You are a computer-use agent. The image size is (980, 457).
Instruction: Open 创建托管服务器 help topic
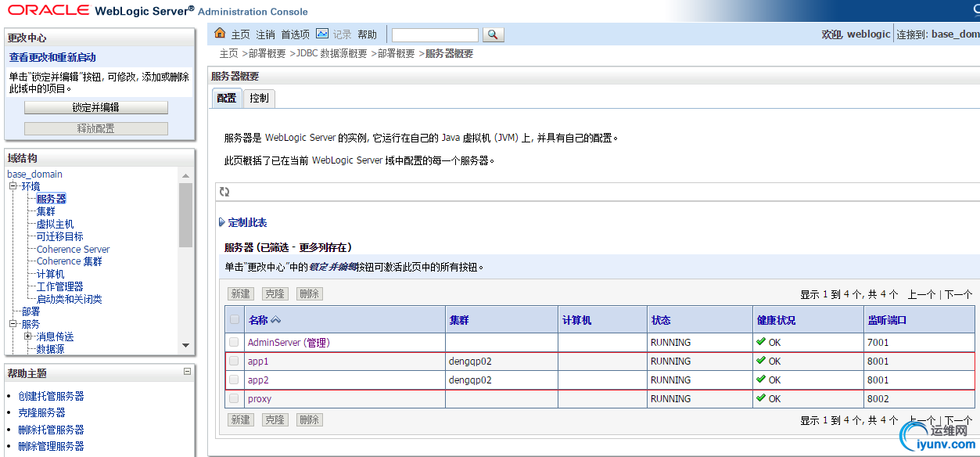[x=51, y=396]
